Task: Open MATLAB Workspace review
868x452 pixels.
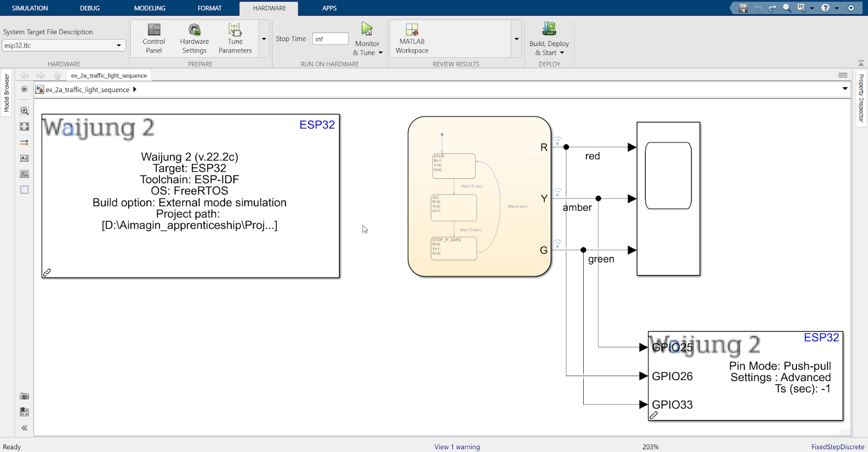Action: pyautogui.click(x=412, y=38)
